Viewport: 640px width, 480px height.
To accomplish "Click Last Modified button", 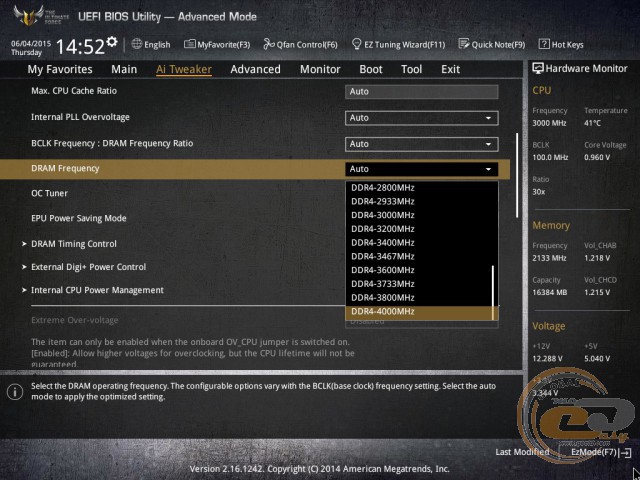I will [522, 452].
